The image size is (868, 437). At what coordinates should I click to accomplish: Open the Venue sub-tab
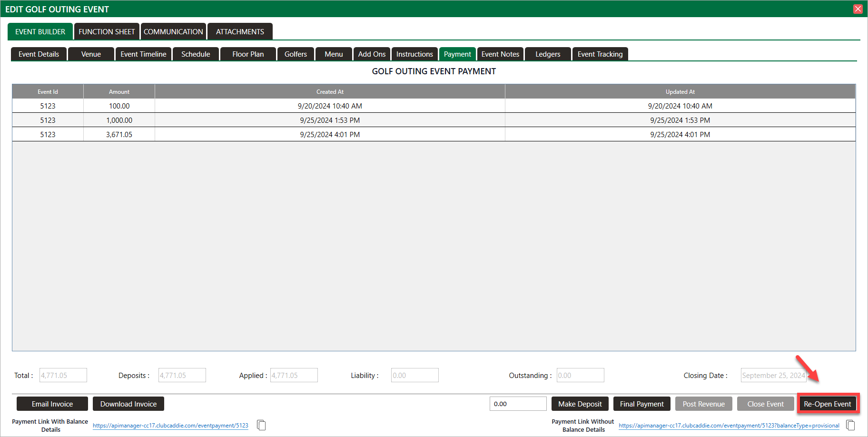tap(91, 54)
